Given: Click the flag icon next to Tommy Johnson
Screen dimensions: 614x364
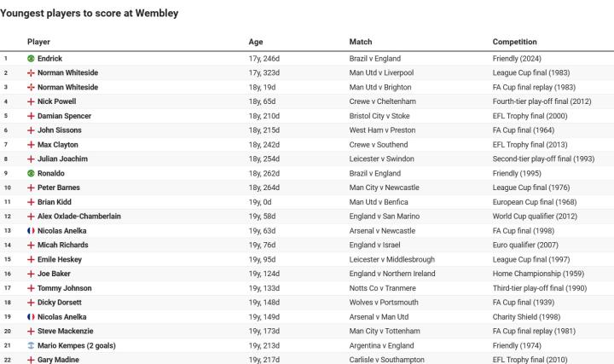Looking at the screenshot, I should 31,288.
